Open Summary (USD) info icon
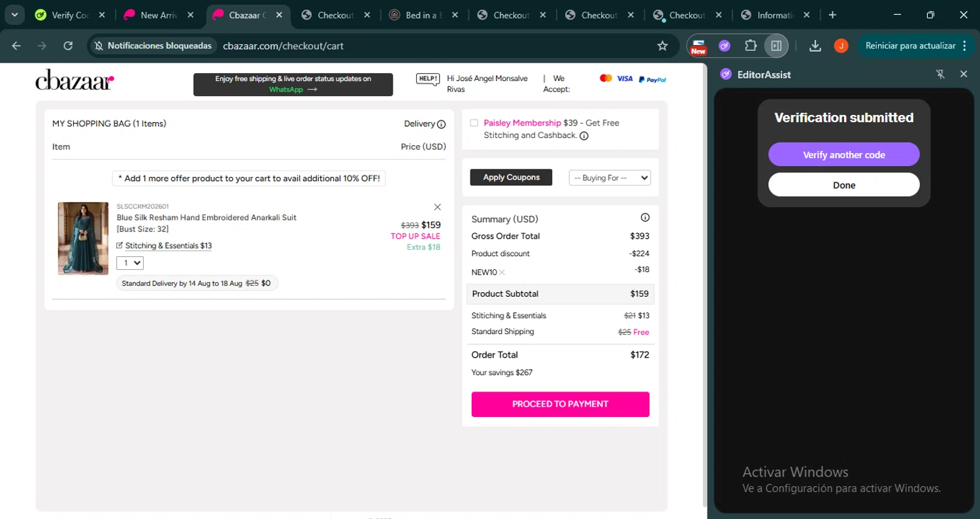Viewport: 980px width, 519px height. coord(645,218)
